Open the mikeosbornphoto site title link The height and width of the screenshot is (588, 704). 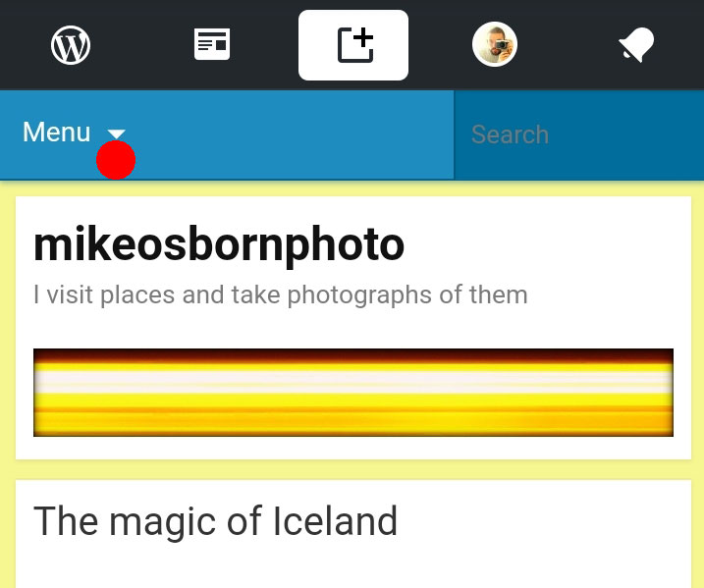[219, 245]
